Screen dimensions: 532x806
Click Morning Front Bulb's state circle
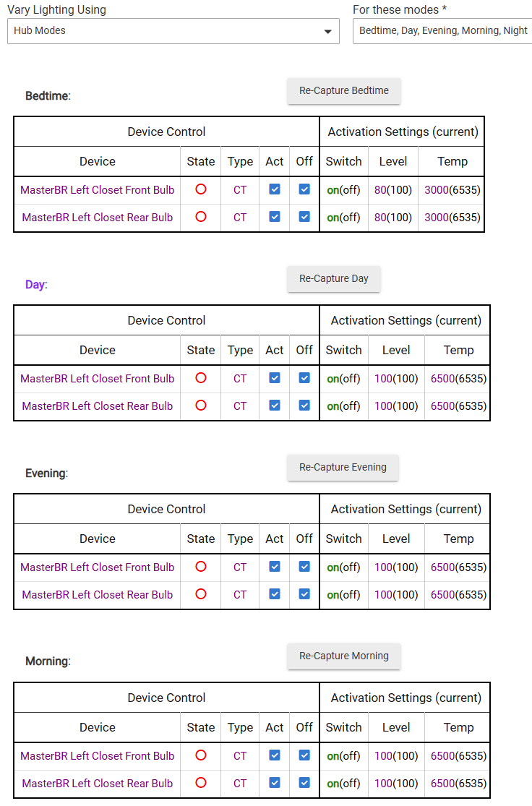[200, 755]
